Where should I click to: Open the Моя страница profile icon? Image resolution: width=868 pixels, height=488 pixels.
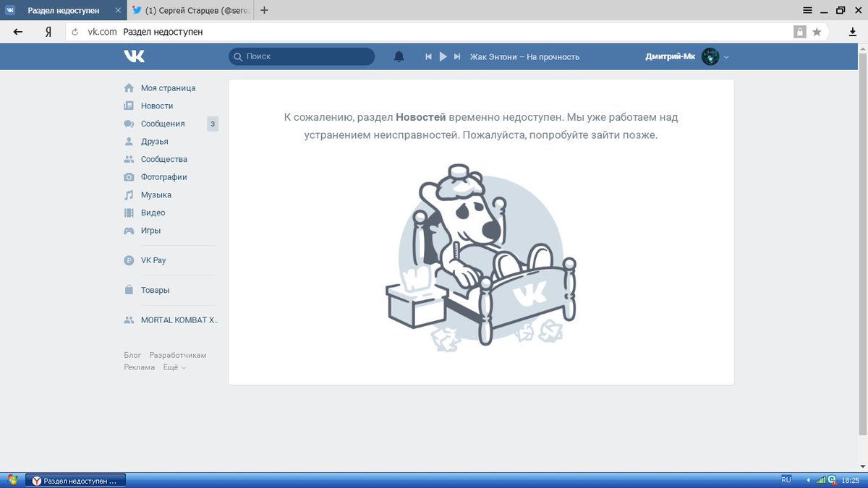[x=129, y=87]
